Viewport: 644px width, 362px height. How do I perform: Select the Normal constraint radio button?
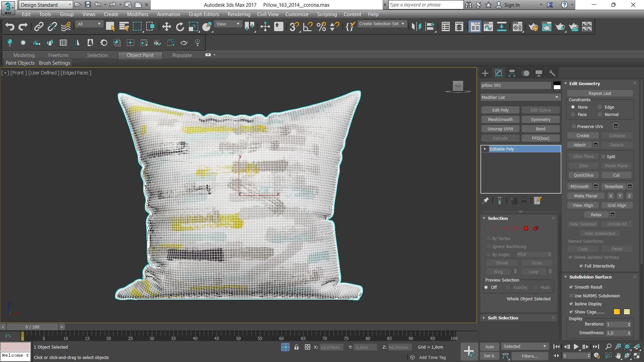600,115
